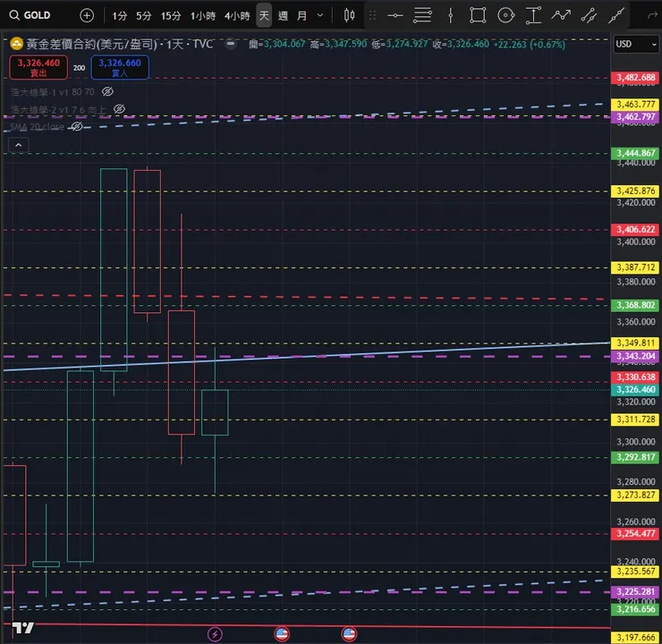This screenshot has width=662, height=644.
Task: Click the TradingView logo at bottom left
Action: click(23, 629)
